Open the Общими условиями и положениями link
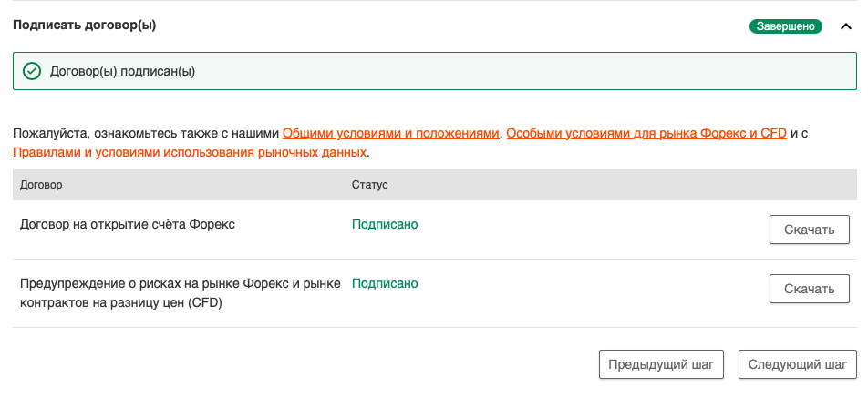 coord(391,133)
